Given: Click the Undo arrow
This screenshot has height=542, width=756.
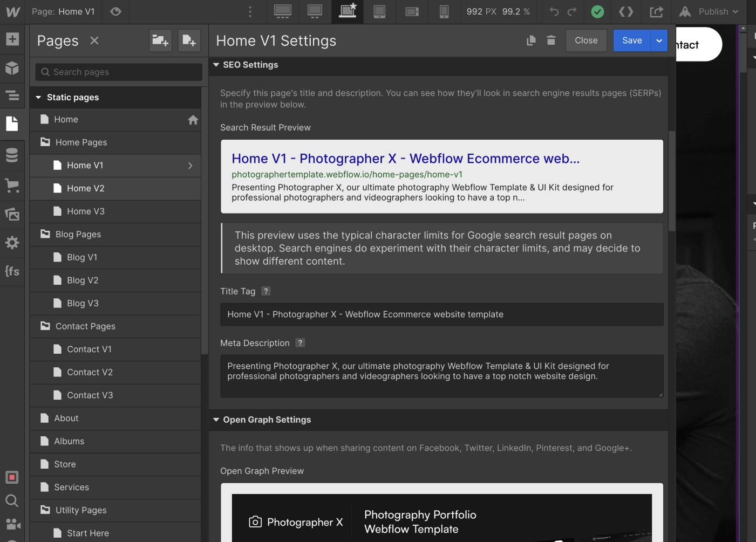Looking at the screenshot, I should coord(554,11).
